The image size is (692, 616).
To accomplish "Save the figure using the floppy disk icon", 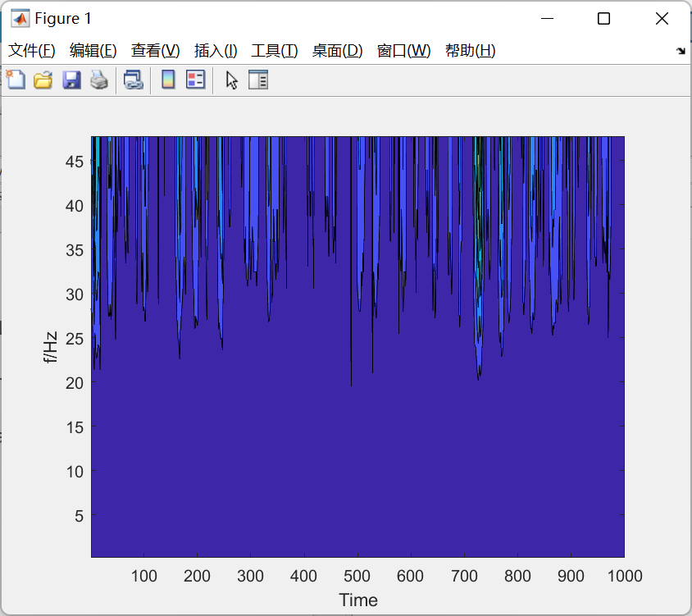I will coord(71,80).
